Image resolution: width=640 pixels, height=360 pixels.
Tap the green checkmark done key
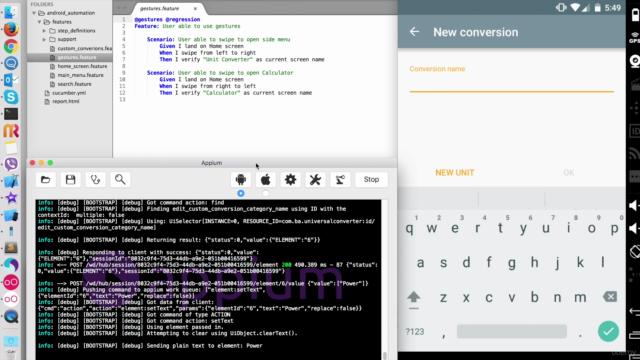(x=609, y=331)
